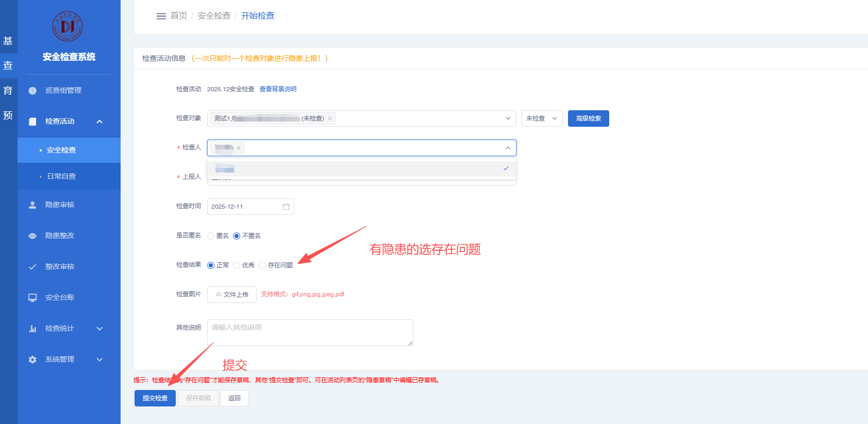This screenshot has width=868, height=424.
Task: Toggle the hamburger menu icon
Action: pyautogui.click(x=161, y=16)
